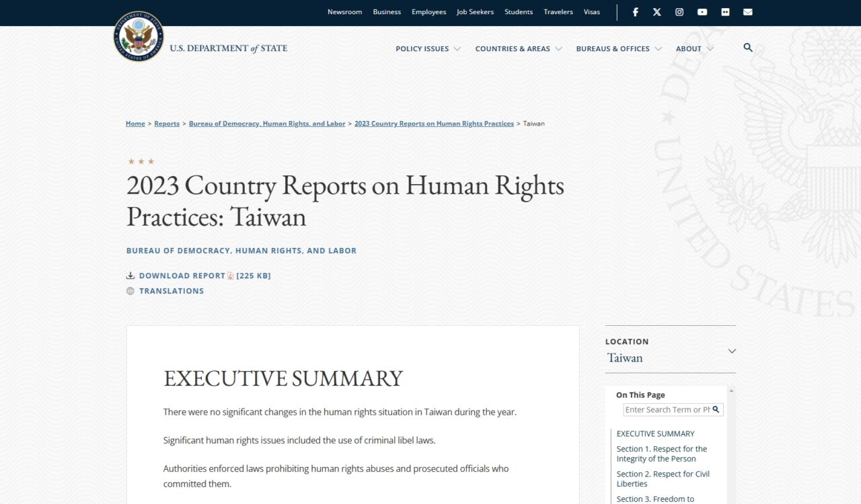Open 2023 Country Reports on Human Rights Practices breadcrumb
The width and height of the screenshot is (861, 504).
pos(434,124)
